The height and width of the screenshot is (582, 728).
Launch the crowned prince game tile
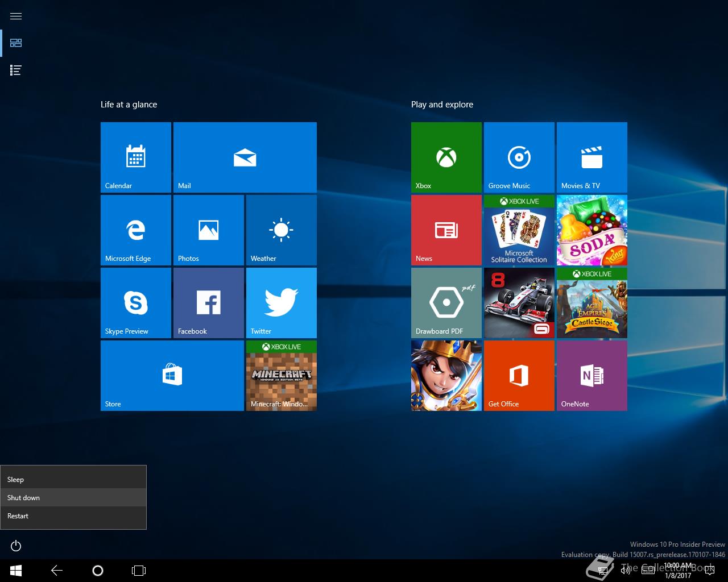pos(446,376)
